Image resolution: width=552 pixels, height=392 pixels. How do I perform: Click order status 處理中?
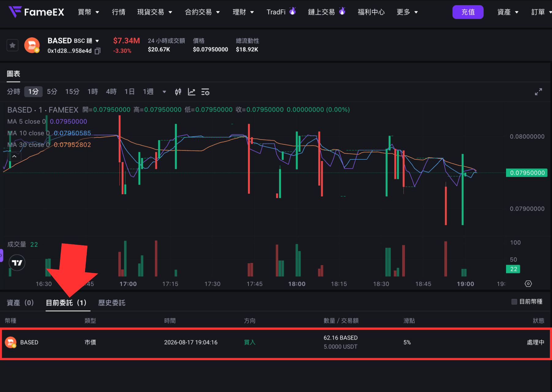tap(535, 342)
